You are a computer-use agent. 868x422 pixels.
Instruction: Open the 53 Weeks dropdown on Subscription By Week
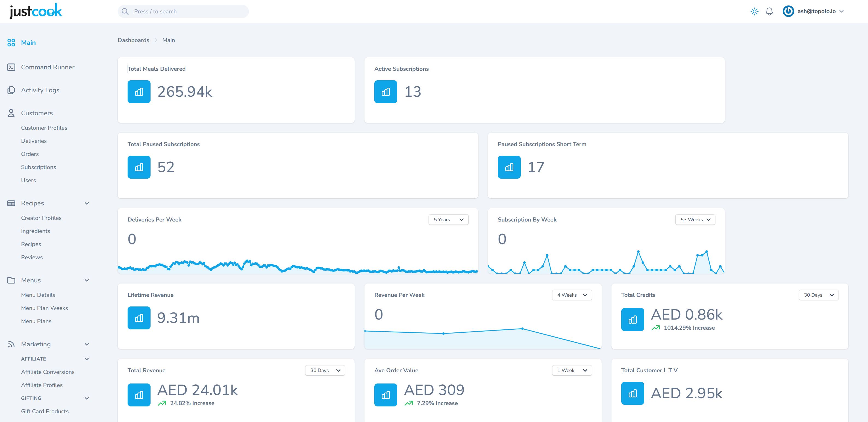coord(695,219)
